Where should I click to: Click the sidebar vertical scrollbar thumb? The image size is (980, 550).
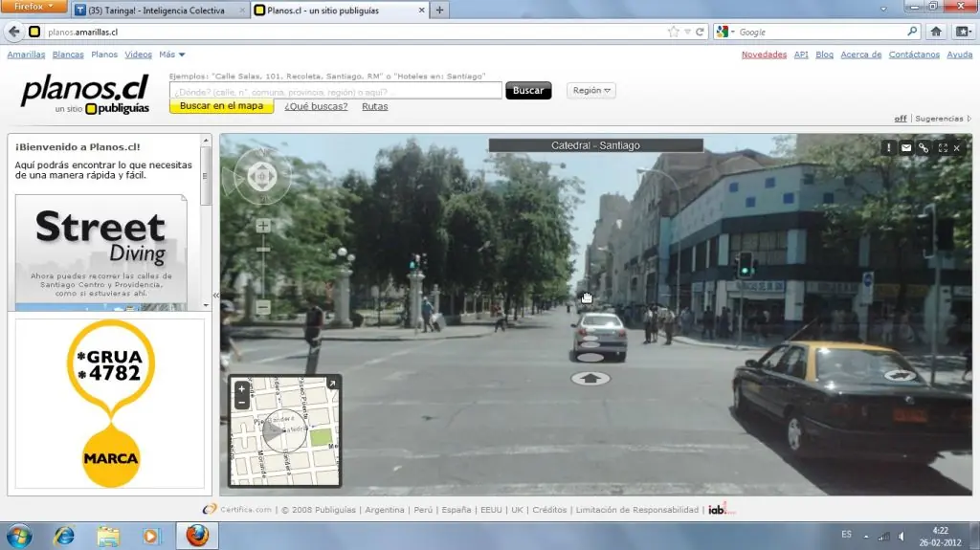pyautogui.click(x=206, y=178)
